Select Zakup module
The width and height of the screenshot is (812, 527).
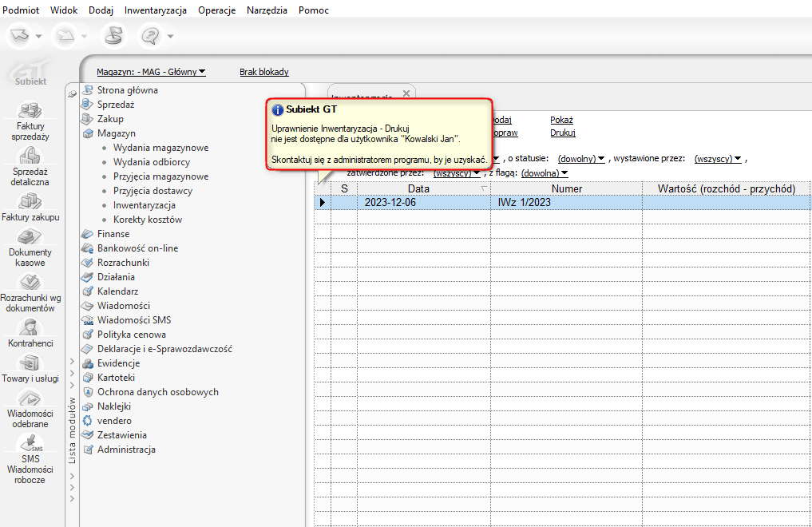pos(110,119)
